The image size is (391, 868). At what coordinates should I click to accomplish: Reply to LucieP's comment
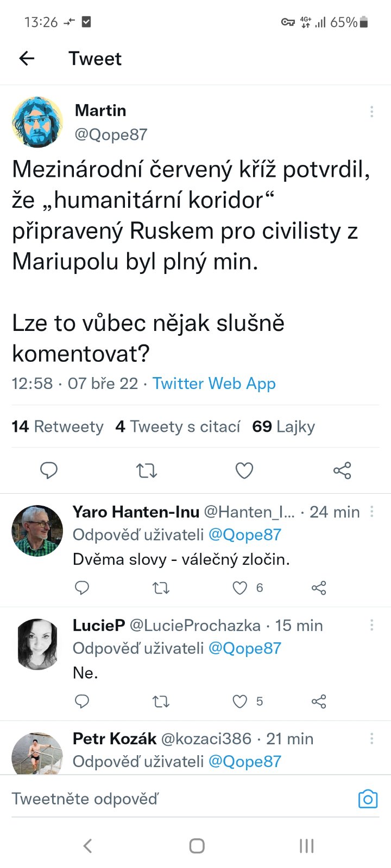click(82, 701)
